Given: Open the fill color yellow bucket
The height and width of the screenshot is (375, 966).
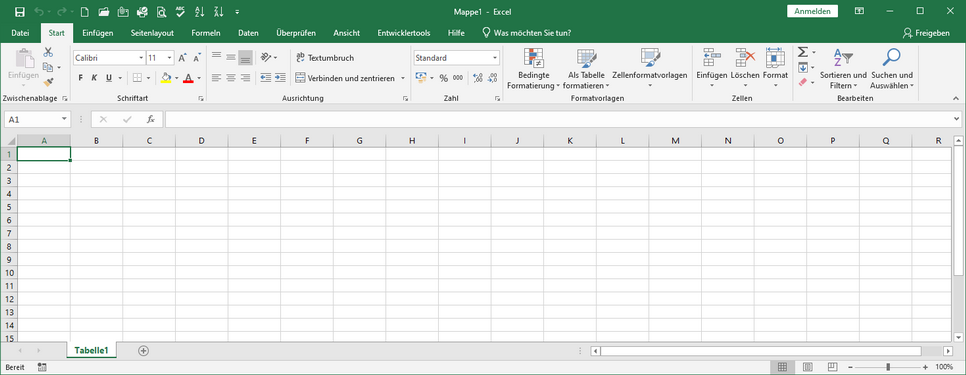Looking at the screenshot, I should [x=166, y=78].
